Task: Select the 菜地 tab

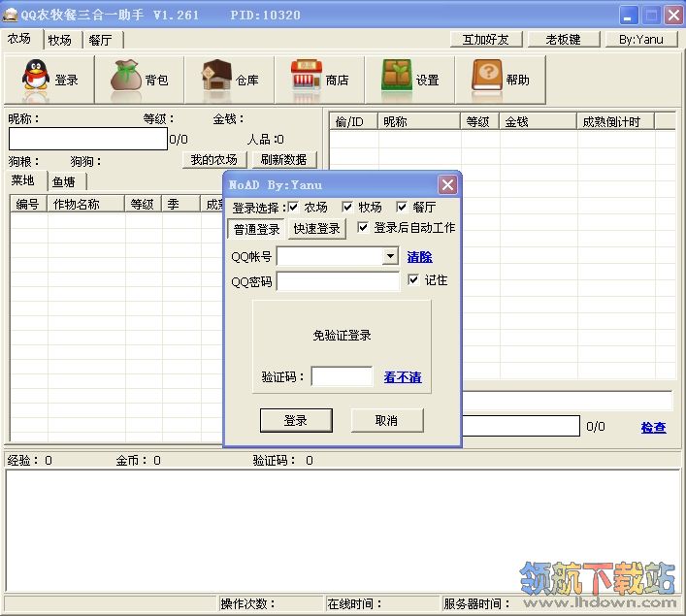Action: coord(23,180)
